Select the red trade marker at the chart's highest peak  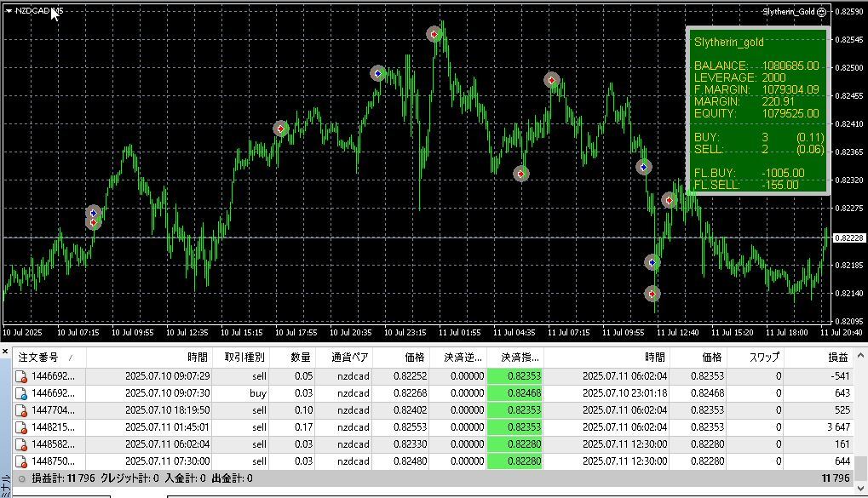tap(434, 34)
